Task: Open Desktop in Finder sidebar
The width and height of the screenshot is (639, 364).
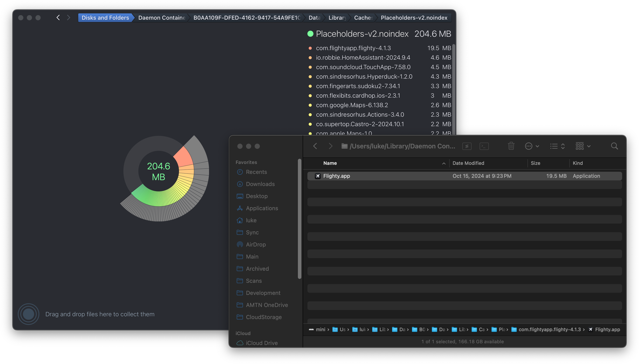Action: (257, 196)
